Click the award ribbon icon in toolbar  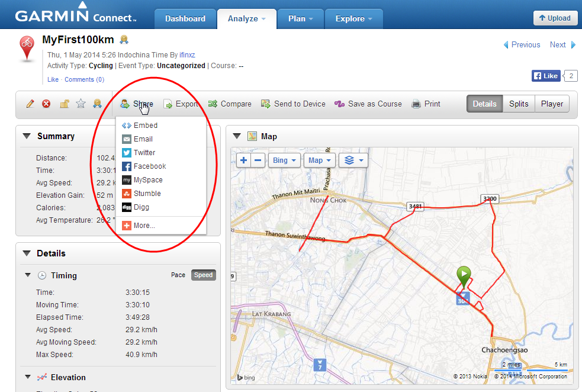coord(97,104)
